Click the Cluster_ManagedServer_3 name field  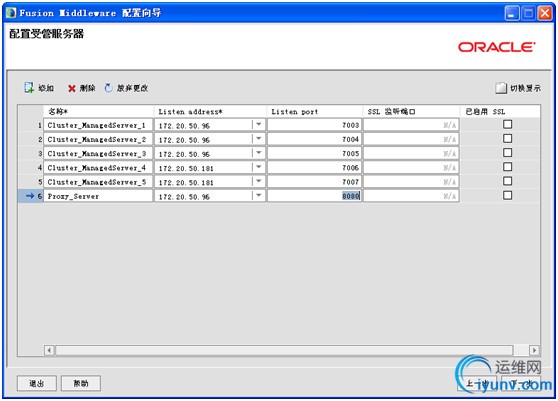(x=98, y=153)
